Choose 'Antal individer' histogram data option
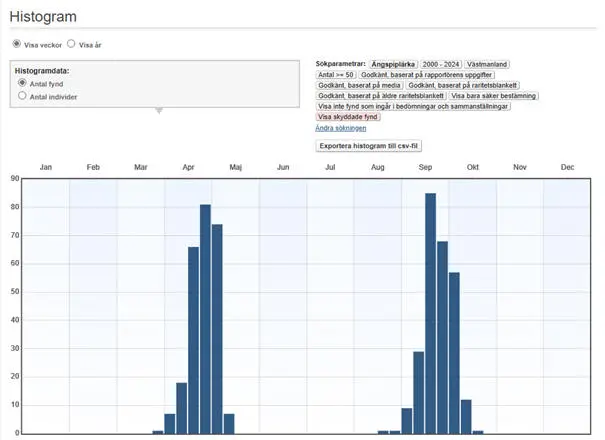Screen dimensions: 605x440 coord(22,97)
